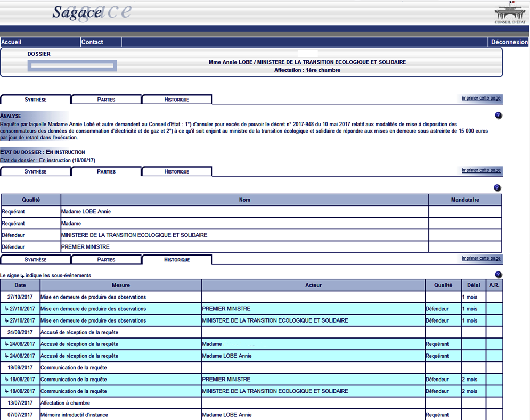
Task: Select the Synthèse tab in the middle tab row
Action: (x=36, y=171)
